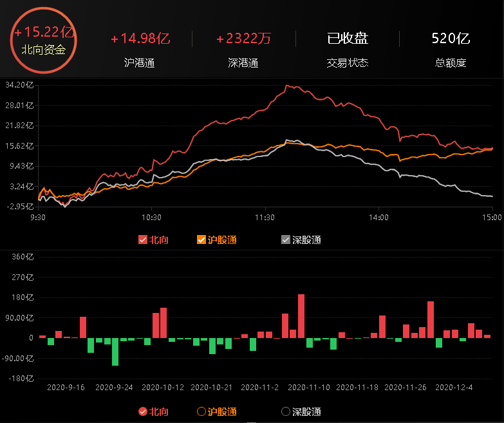Click the 2020-10-21 date label

click(x=212, y=388)
